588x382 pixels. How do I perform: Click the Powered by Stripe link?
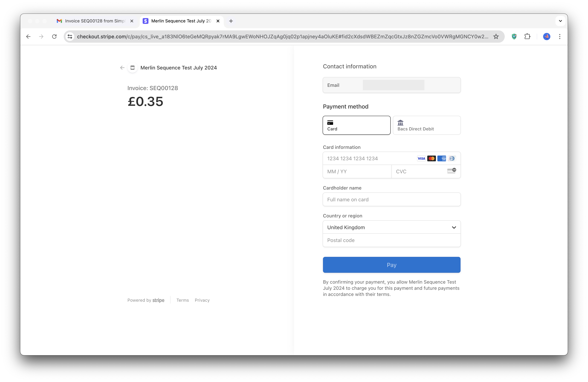pyautogui.click(x=146, y=300)
